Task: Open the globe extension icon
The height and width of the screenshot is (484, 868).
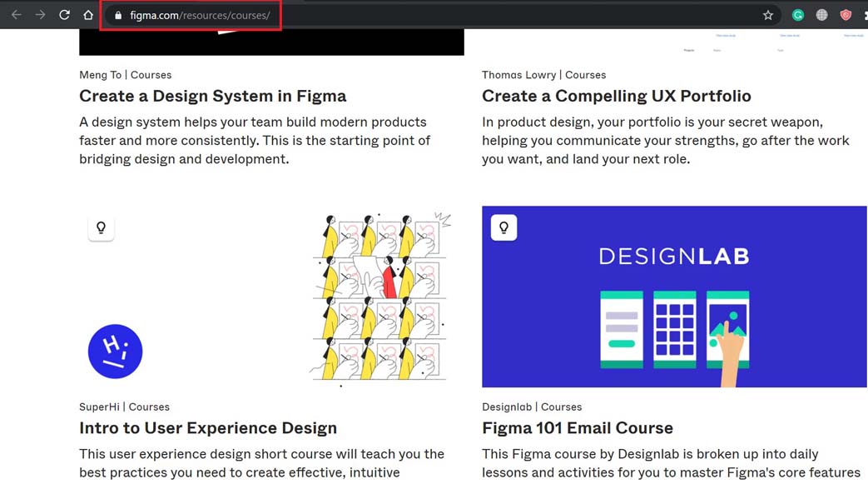Action: (x=822, y=16)
